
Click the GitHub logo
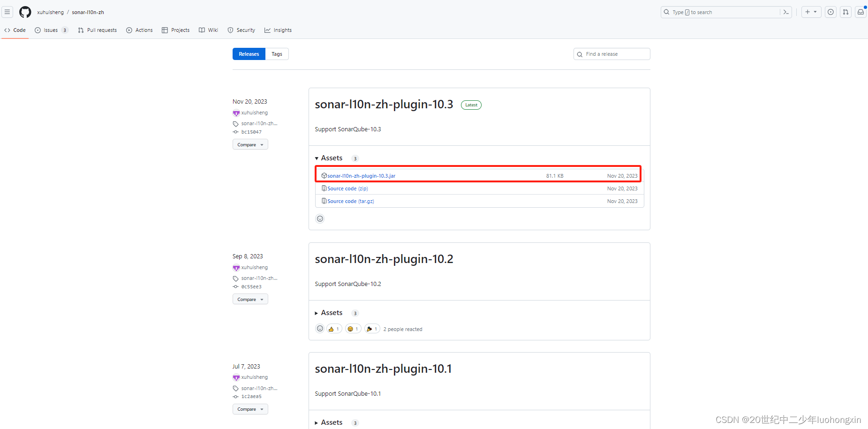pos(25,12)
